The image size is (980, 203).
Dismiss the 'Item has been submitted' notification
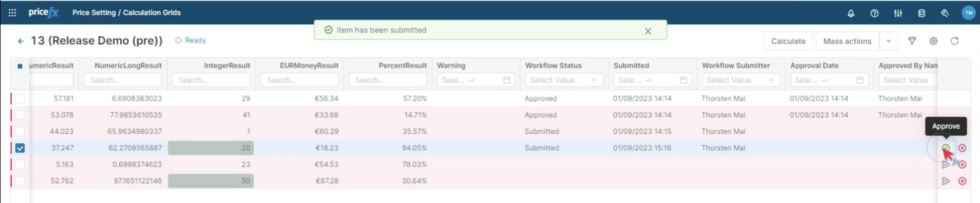pos(648,31)
